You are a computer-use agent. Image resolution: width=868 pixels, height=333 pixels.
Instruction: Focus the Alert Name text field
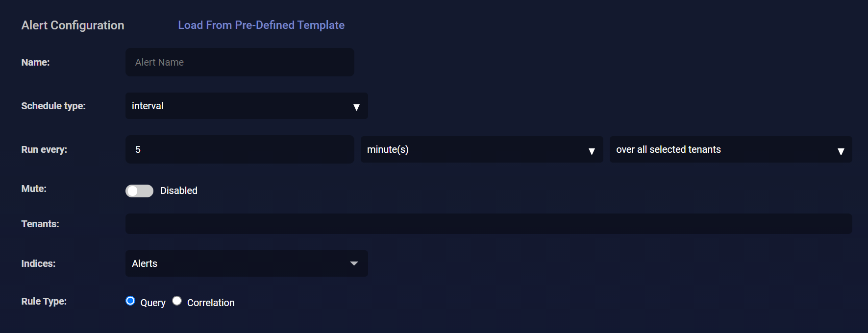(x=240, y=62)
